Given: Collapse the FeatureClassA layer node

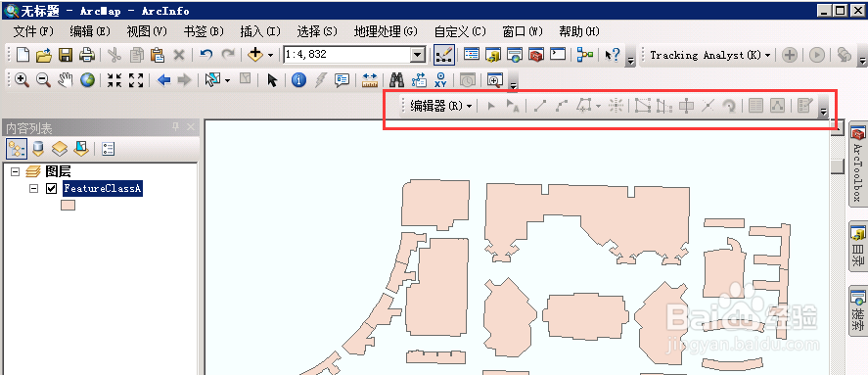Looking at the screenshot, I should pos(34,189).
